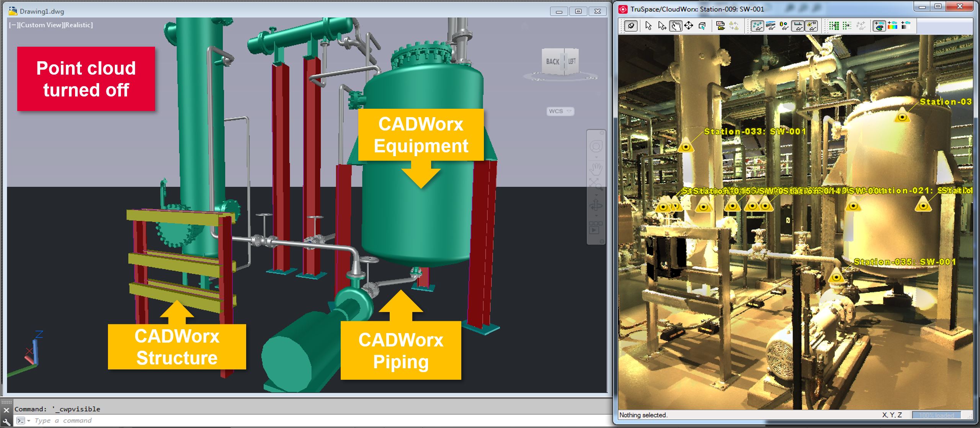Toggle image background visibility glasses button
980x428 pixels.
[x=771, y=26]
